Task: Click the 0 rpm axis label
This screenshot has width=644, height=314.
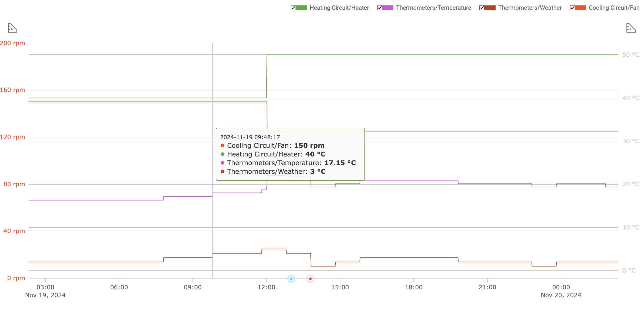Action: pos(16,278)
